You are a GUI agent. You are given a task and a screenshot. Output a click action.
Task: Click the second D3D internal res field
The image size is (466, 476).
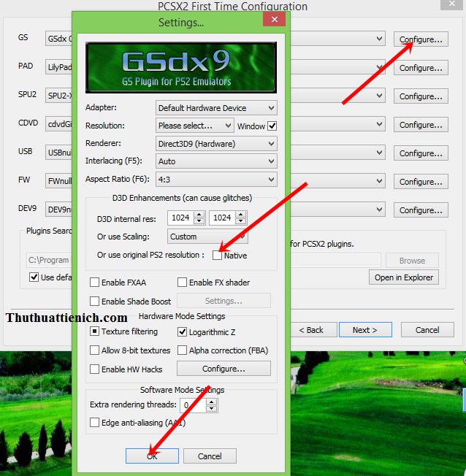[x=222, y=218]
